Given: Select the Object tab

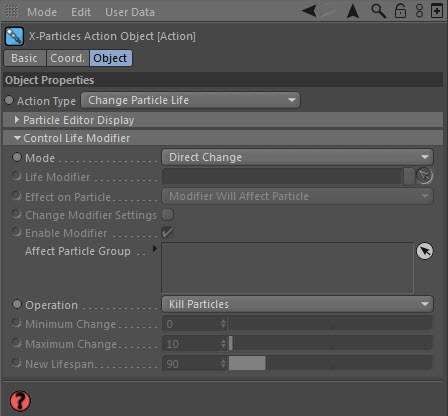Looking at the screenshot, I should (110, 58).
